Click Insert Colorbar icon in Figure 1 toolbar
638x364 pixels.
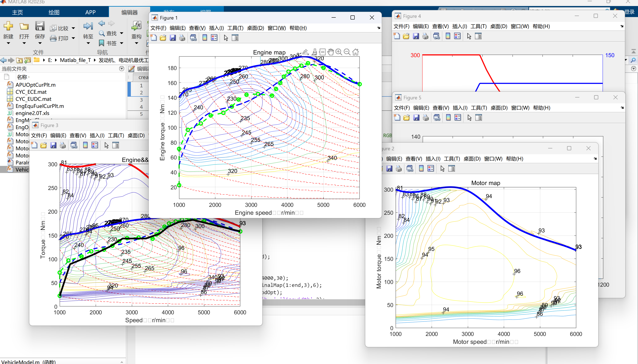204,38
